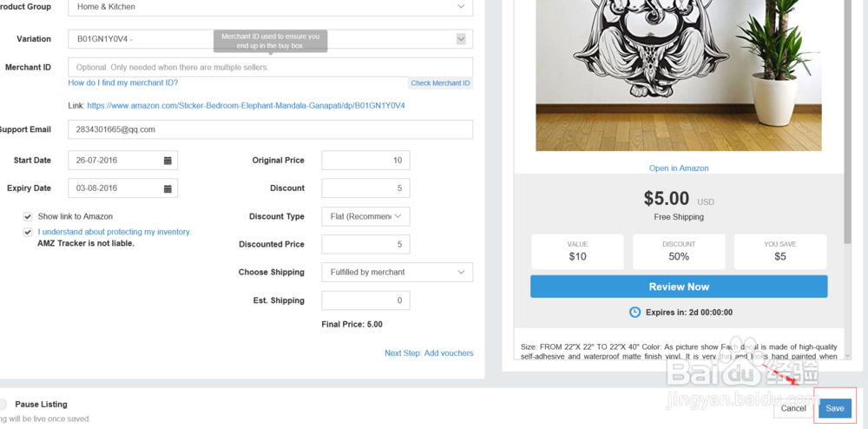Image resolution: width=868 pixels, height=429 pixels.
Task: Toggle the inventory protection agreement checkbox
Action: coord(29,233)
